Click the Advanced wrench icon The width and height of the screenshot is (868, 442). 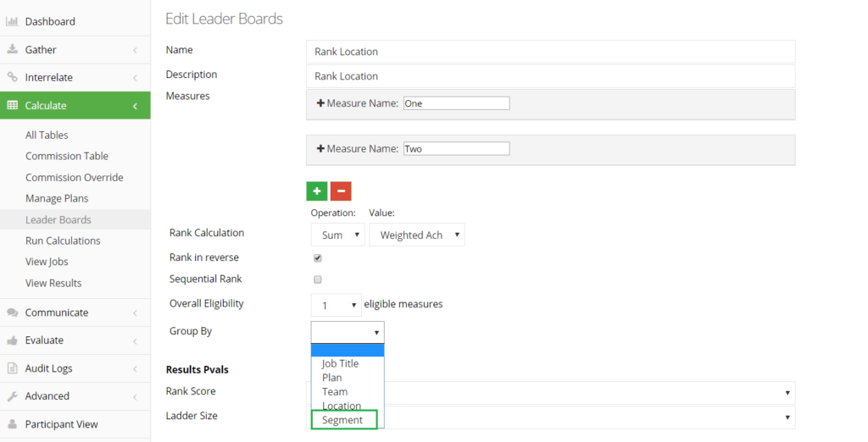12,396
